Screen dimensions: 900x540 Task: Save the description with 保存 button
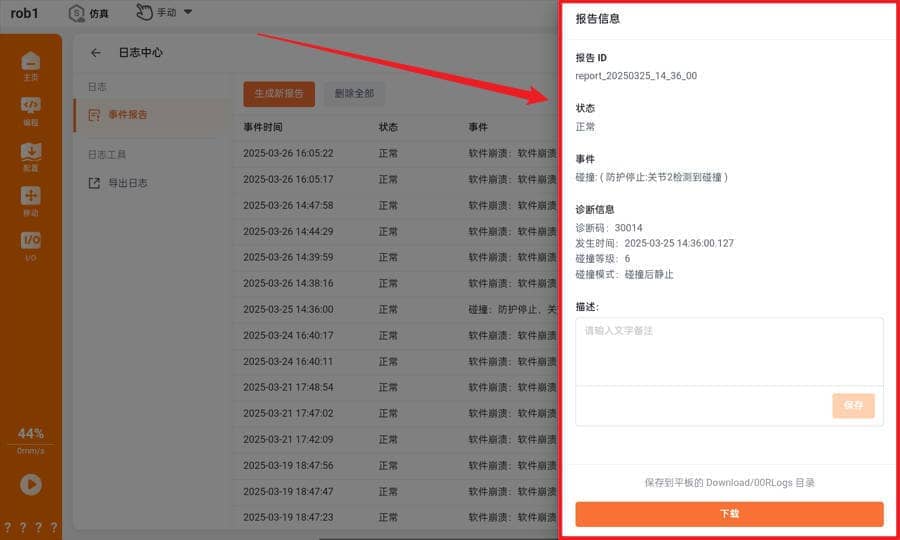click(x=853, y=405)
